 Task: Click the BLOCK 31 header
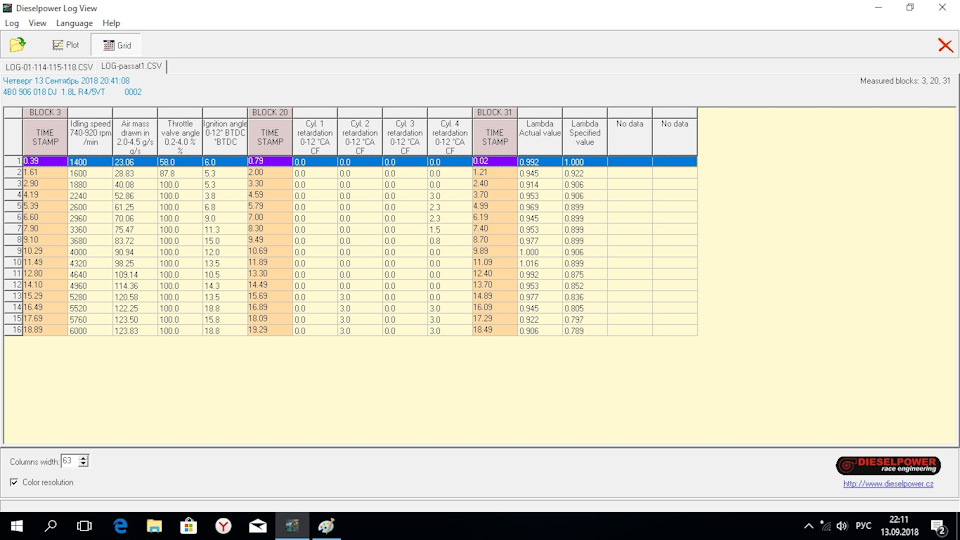[x=495, y=113]
